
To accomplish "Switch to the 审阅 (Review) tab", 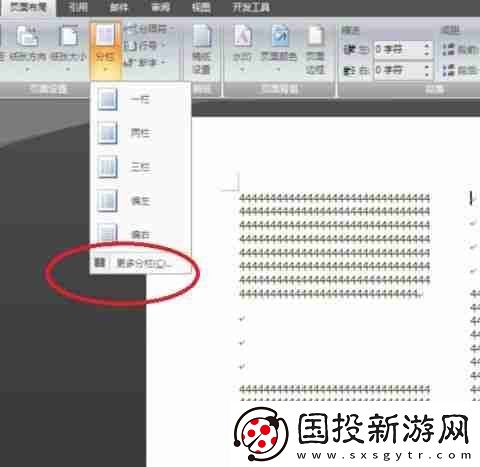I will click(x=161, y=7).
